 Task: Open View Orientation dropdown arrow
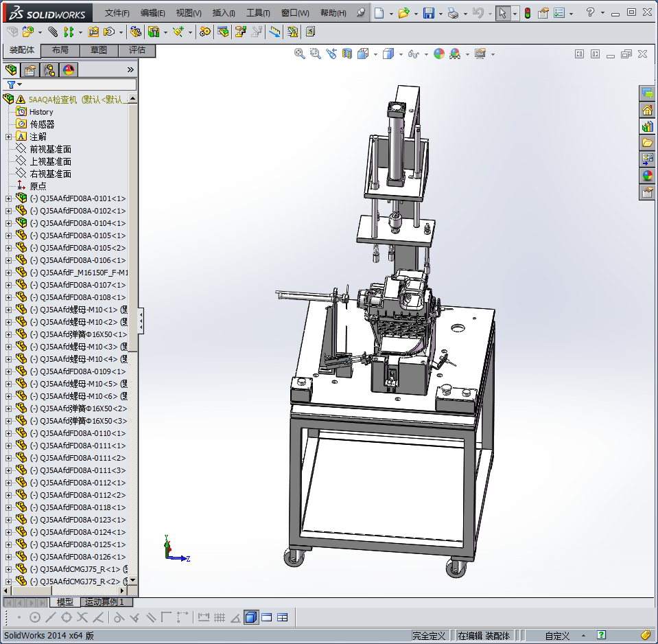click(375, 54)
